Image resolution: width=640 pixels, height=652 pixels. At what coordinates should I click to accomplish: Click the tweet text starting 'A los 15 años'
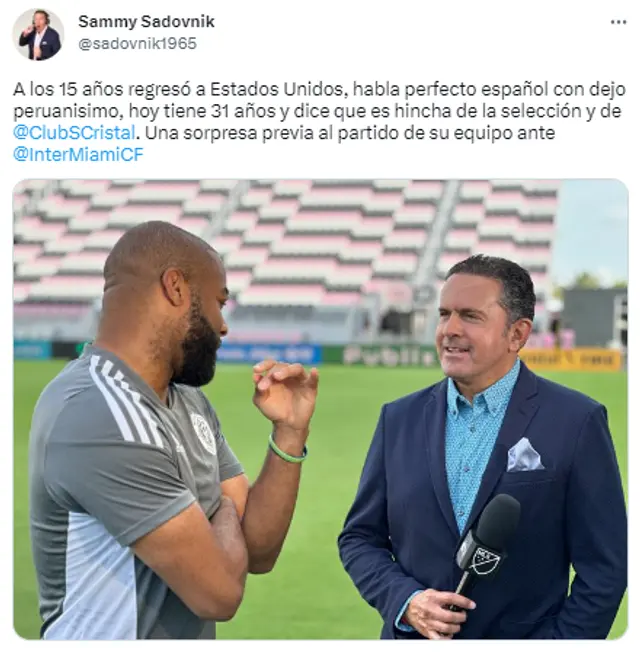click(x=319, y=122)
